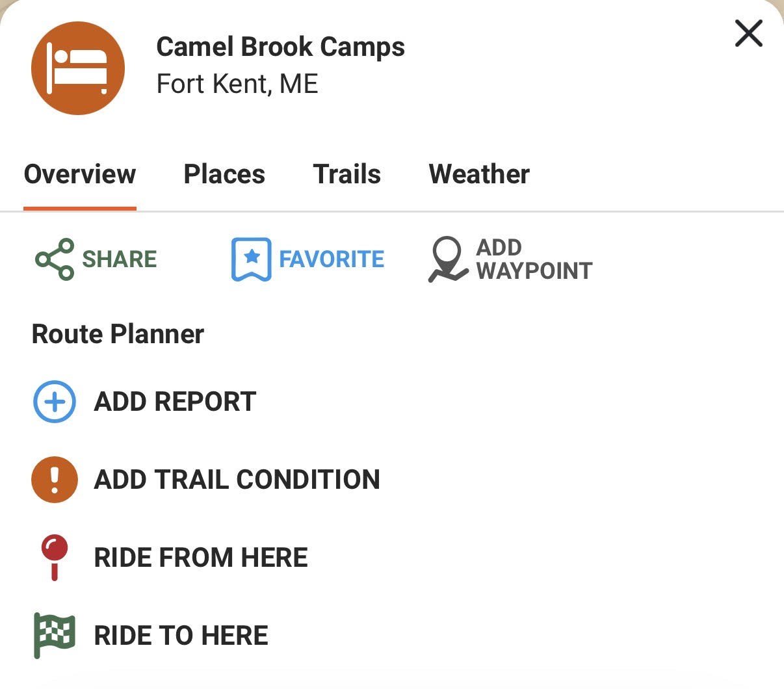
Task: Select the red Ride From Here pin icon
Action: tap(54, 558)
